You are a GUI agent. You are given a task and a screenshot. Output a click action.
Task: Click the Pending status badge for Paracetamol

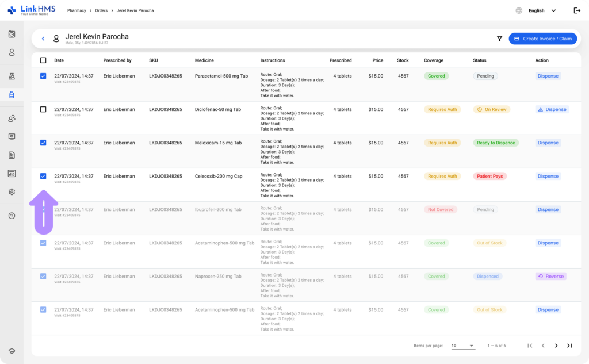pos(485,76)
